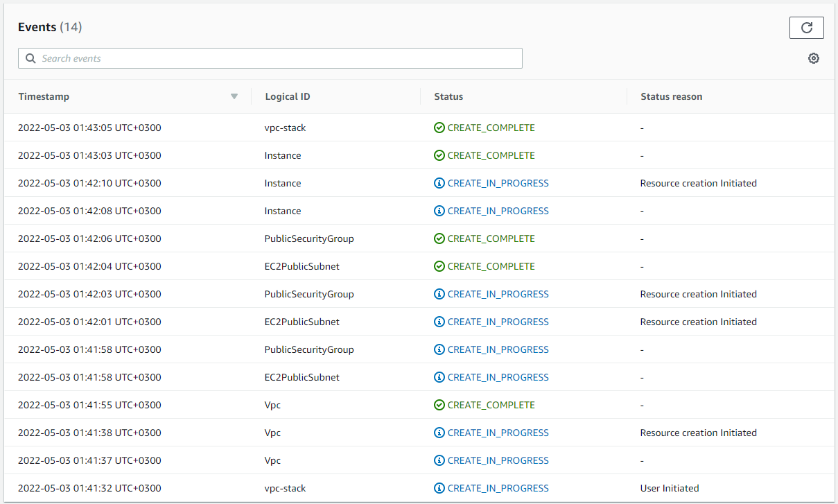Screen dimensions: 838x504
Task: Click Resource creation Initiated at 01:42:01
Action: point(699,322)
